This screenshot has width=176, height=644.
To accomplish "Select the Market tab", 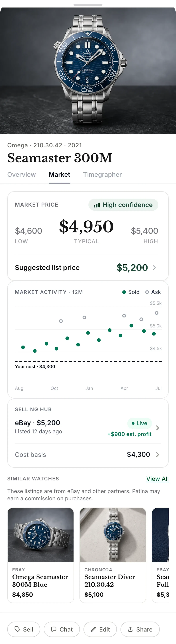I will point(59,175).
